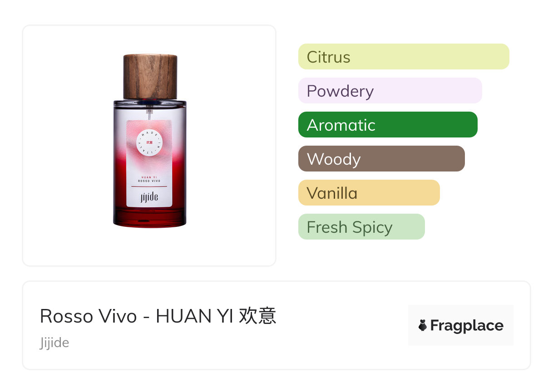Click the HUAN YI ROSSO VIVO bottle text
Screen dimensions: 553x392
click(x=149, y=179)
